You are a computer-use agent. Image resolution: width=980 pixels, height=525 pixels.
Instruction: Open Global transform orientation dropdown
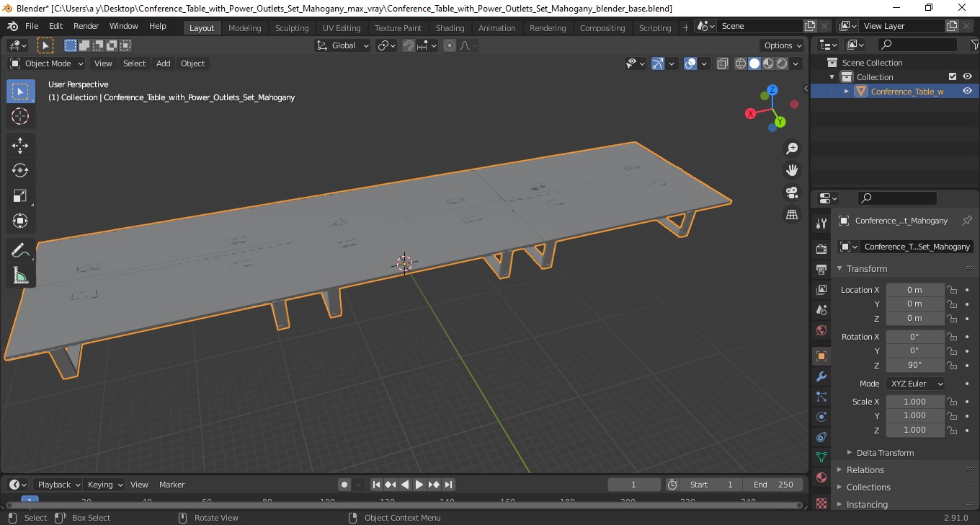coord(343,45)
